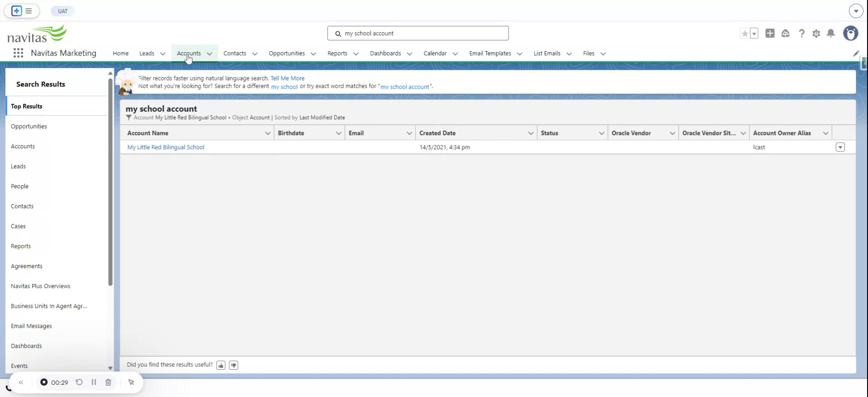Click the recorder menu icon at top-left
This screenshot has height=397, width=868.
(x=22, y=11)
